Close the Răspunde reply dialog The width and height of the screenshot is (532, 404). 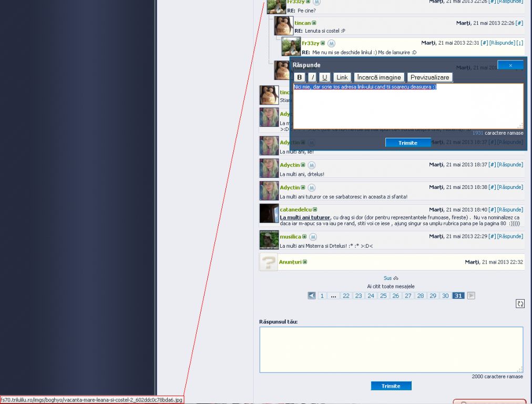pyautogui.click(x=510, y=65)
